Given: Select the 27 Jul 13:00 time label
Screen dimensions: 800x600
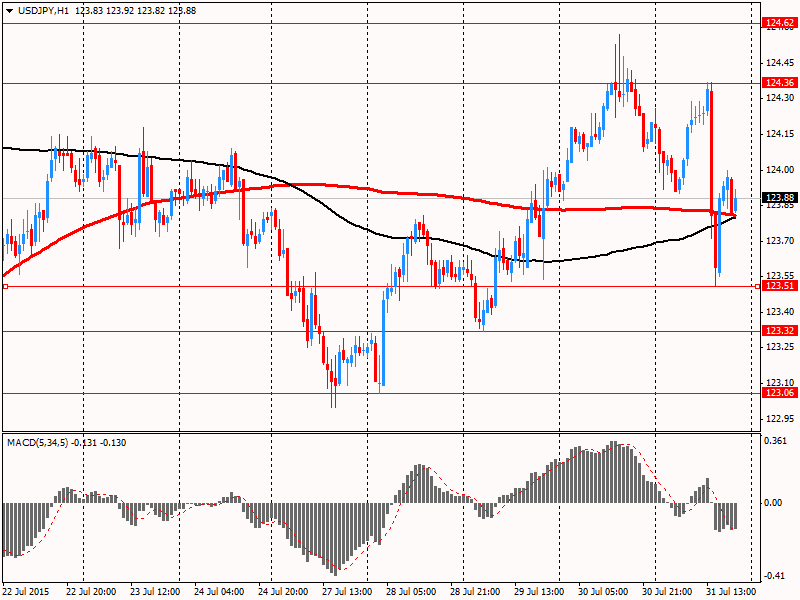Looking at the screenshot, I should tap(347, 592).
